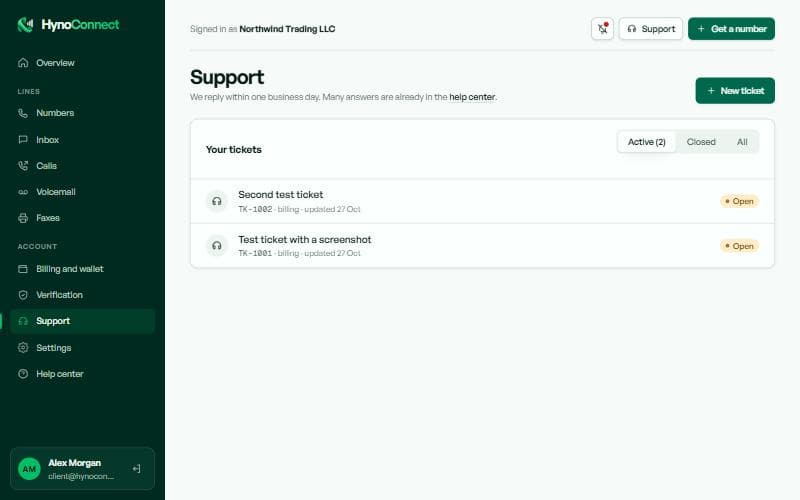Go to Overview in the sidebar
The image size is (800, 500).
coord(83,63)
